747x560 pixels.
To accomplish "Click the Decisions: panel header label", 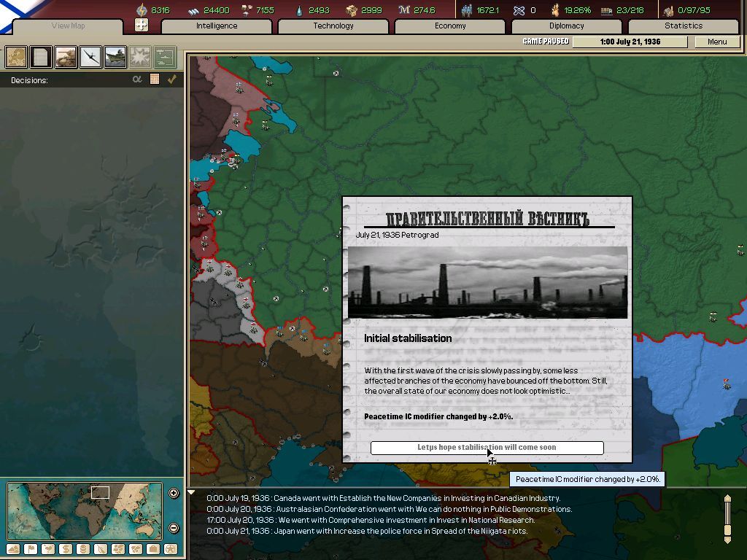I will [x=29, y=80].
